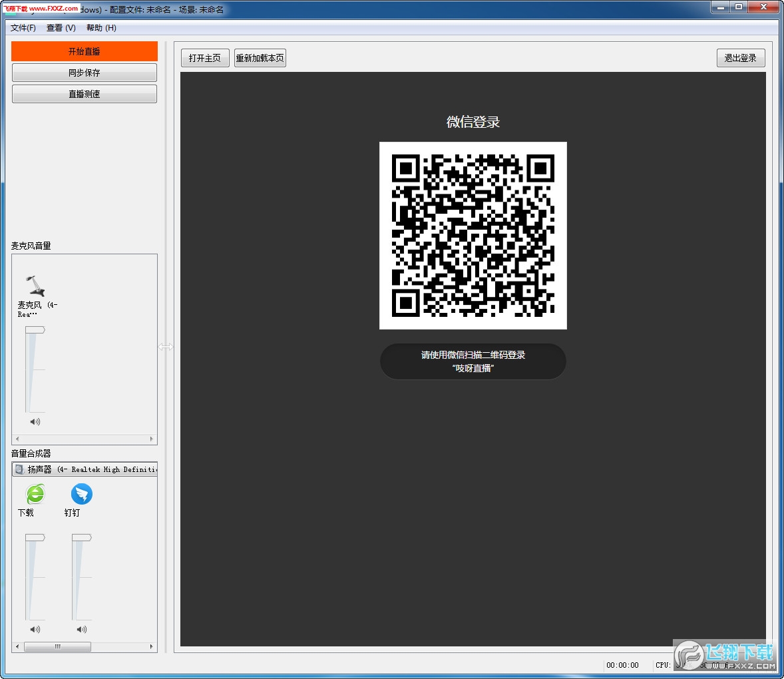Open the 帮助 (H) menu
The height and width of the screenshot is (679, 784).
pos(101,28)
